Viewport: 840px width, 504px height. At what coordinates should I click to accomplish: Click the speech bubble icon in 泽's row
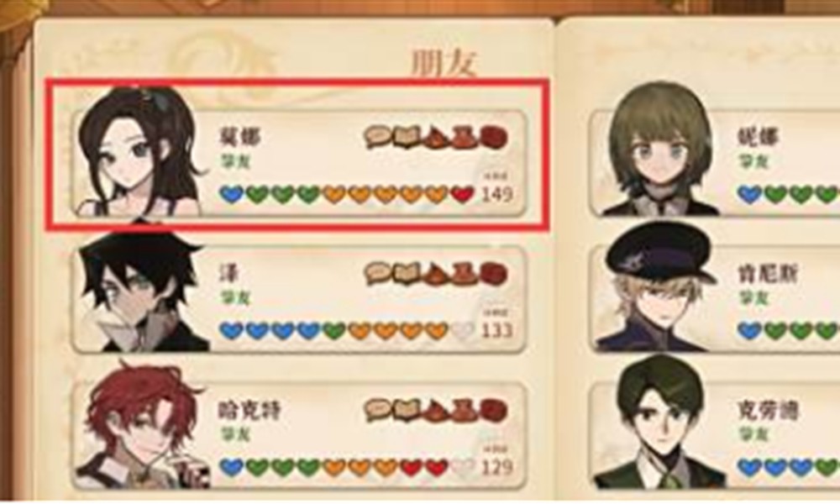point(379,274)
